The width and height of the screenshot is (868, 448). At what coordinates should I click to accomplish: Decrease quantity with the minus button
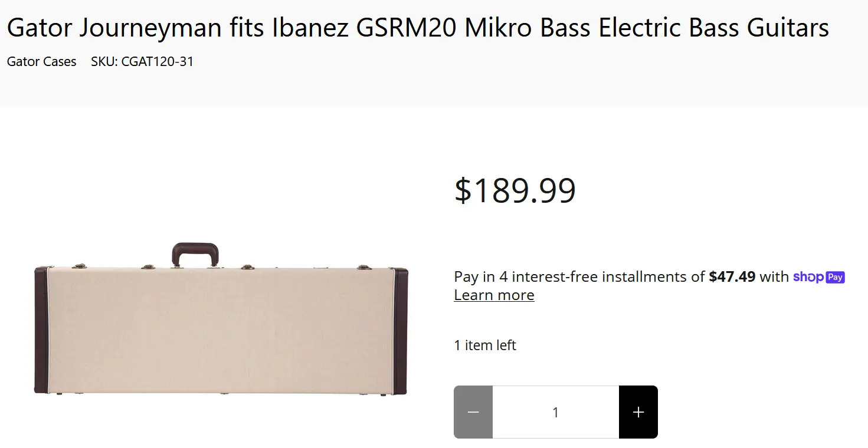473,412
